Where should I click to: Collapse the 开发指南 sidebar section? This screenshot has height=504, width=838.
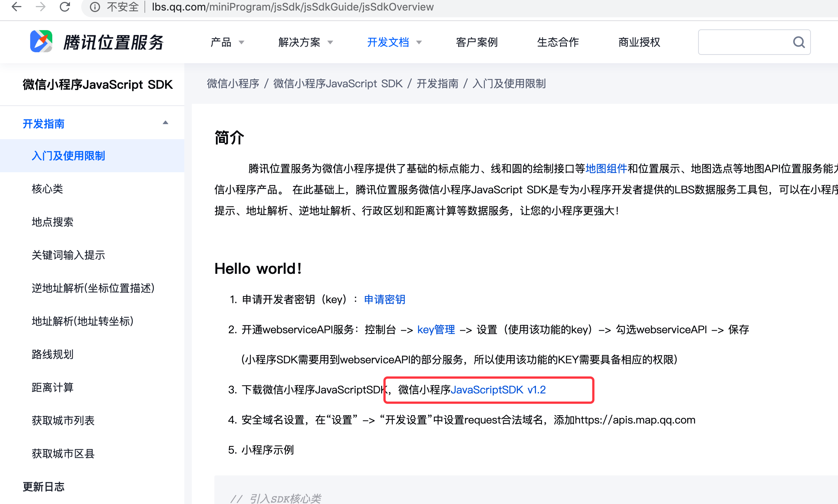[165, 123]
